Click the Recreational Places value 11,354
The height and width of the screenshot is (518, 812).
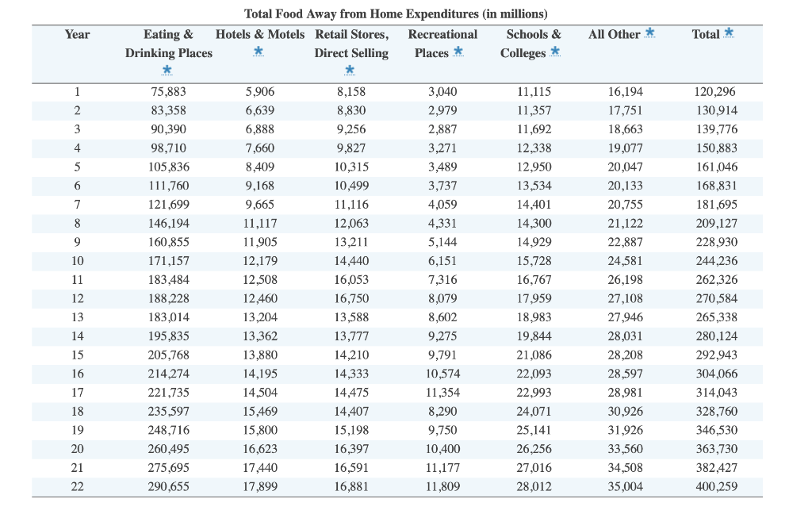pyautogui.click(x=442, y=393)
